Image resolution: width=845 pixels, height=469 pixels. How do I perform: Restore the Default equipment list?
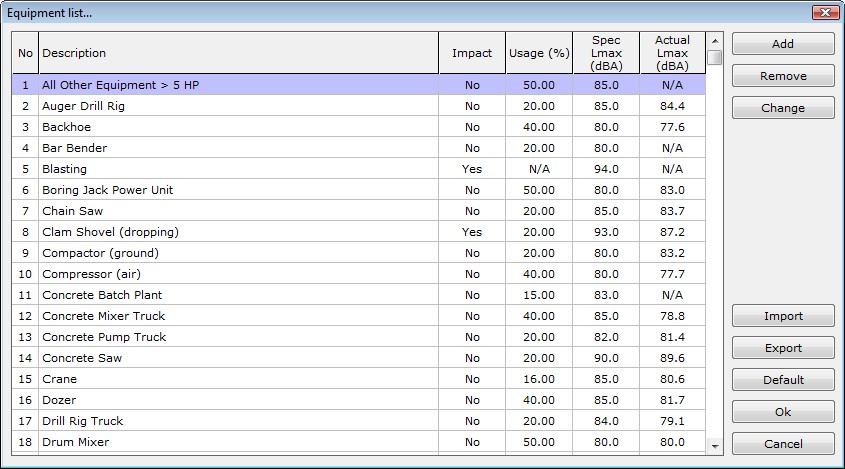783,380
